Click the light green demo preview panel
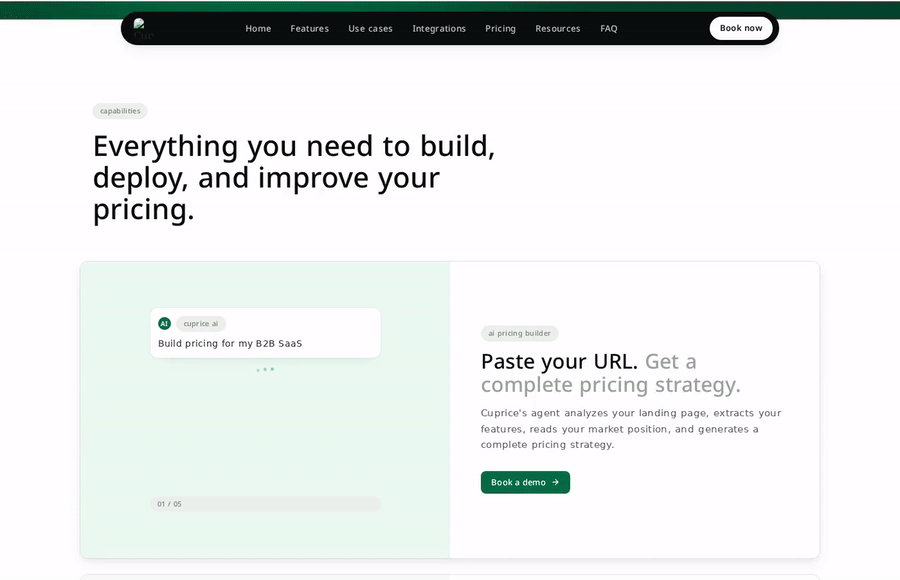The width and height of the screenshot is (900, 580). point(265,410)
